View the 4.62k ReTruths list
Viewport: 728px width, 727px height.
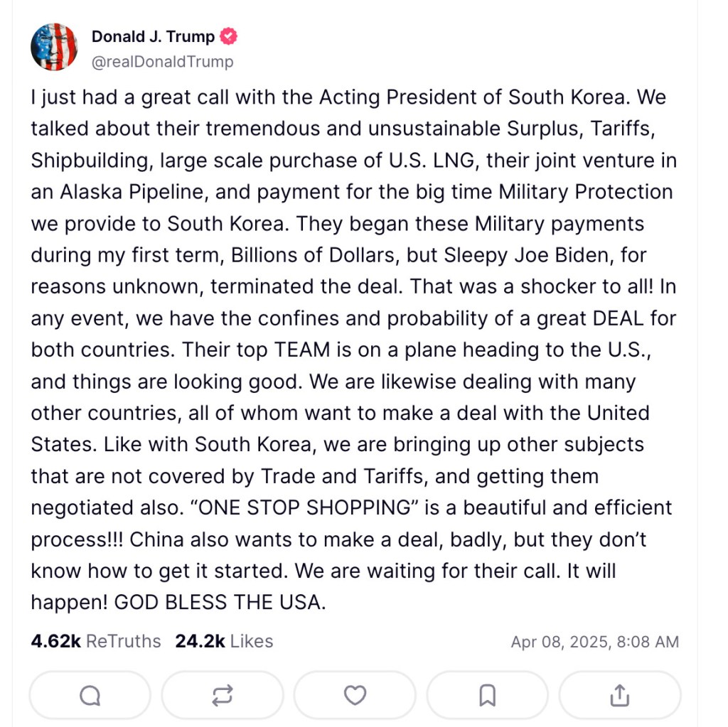click(x=96, y=641)
